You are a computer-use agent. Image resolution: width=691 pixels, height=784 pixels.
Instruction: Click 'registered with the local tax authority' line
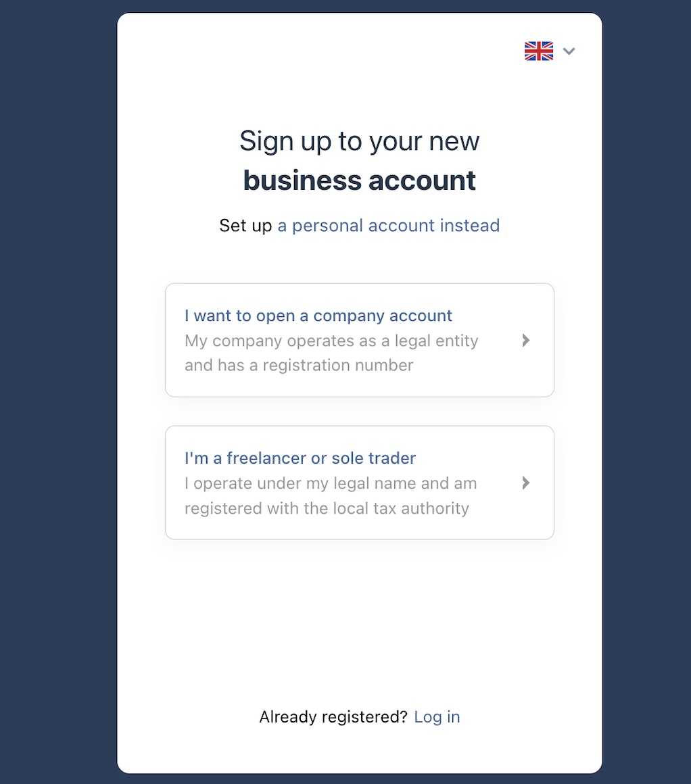(327, 508)
